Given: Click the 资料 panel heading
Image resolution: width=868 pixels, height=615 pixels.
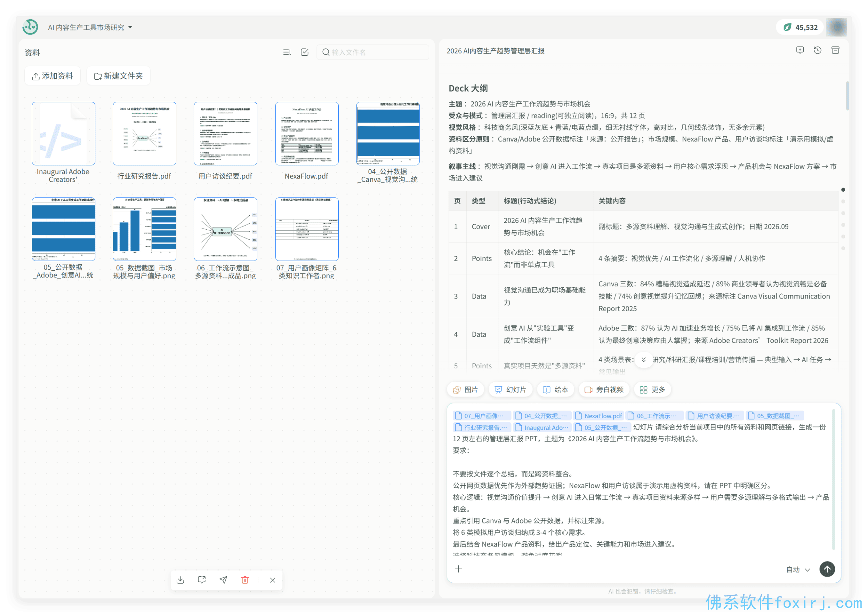Looking at the screenshot, I should click(x=32, y=52).
